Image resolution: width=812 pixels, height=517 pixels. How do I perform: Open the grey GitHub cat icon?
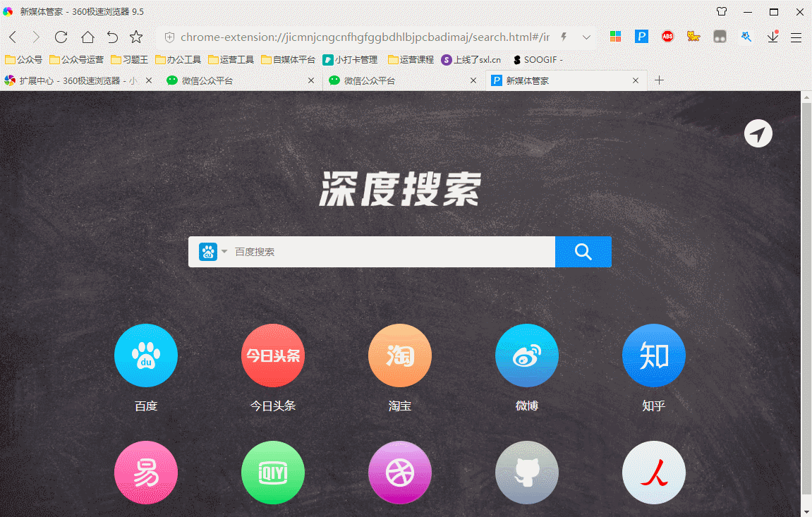click(527, 473)
